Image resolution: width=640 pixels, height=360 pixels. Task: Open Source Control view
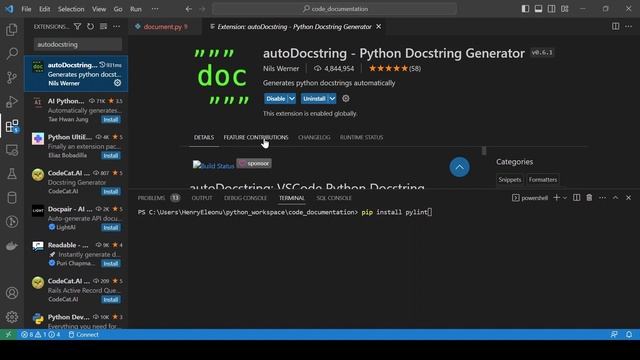coord(12,77)
